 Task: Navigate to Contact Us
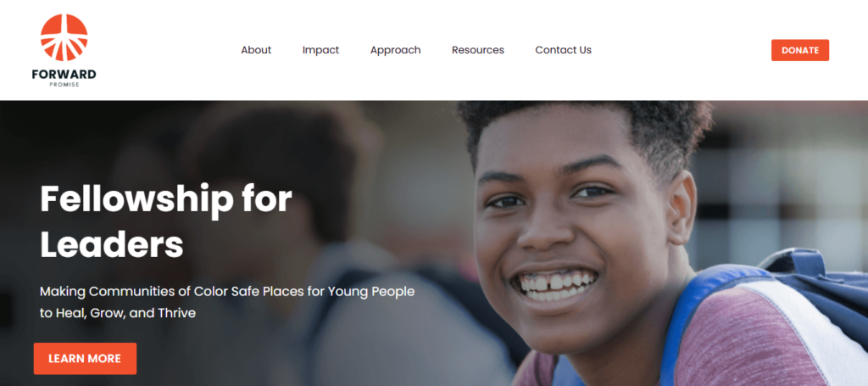563,50
